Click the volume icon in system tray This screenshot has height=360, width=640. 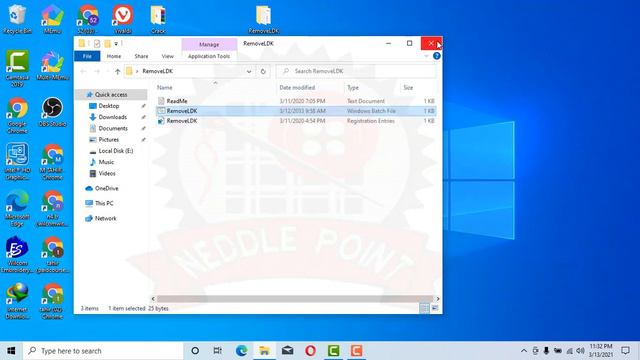point(580,351)
